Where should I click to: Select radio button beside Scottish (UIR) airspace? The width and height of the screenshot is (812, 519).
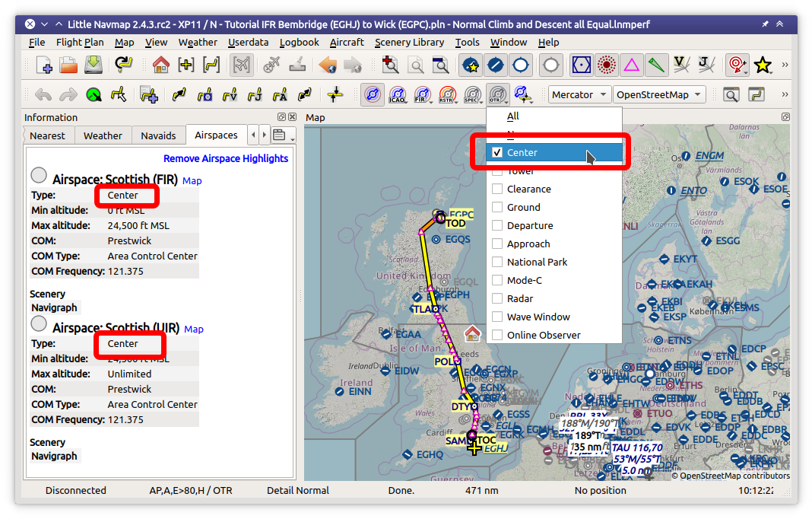39,323
